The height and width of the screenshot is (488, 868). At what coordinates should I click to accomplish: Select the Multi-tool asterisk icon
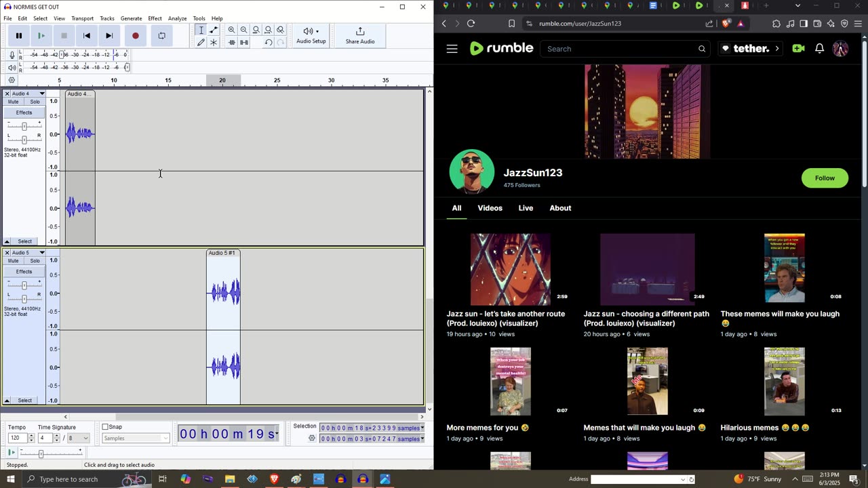214,42
